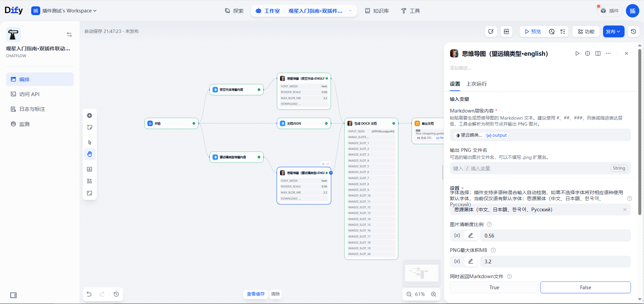644x304 pixels.
Task: Switch PNG最大体积MB to constant edit mode
Action: coord(471,261)
